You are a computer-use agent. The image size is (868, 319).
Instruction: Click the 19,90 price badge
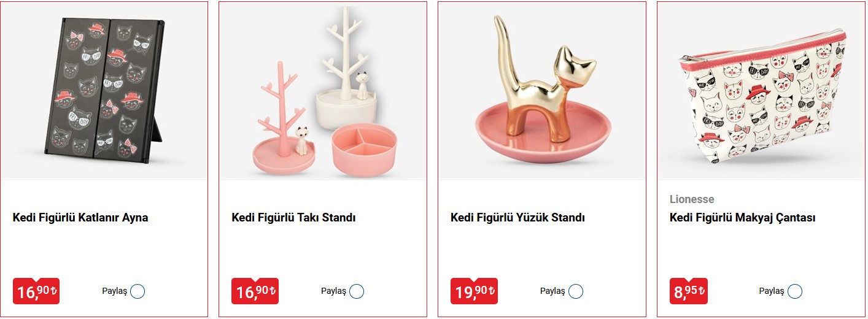click(x=474, y=291)
